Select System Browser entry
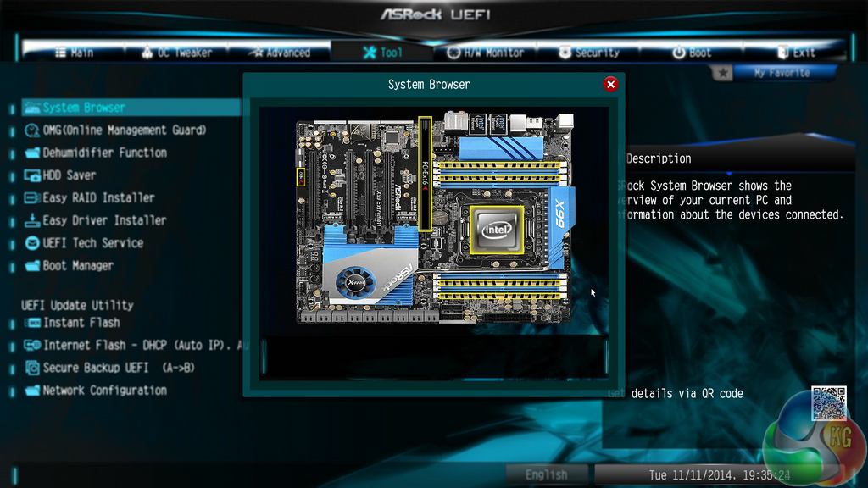The width and height of the screenshot is (868, 488). tap(131, 108)
